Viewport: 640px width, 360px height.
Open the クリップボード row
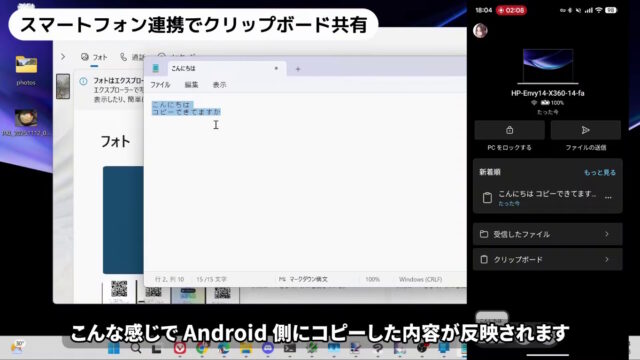click(547, 259)
